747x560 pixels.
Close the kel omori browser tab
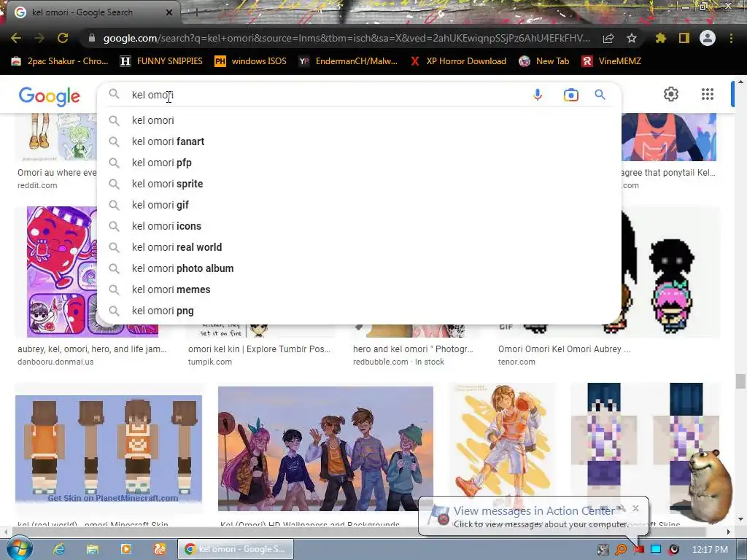click(169, 12)
